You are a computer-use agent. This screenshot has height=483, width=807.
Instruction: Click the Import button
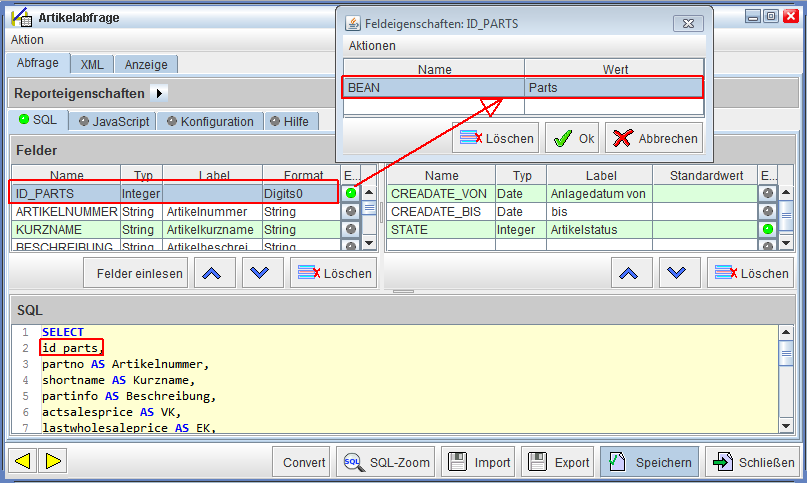479,462
